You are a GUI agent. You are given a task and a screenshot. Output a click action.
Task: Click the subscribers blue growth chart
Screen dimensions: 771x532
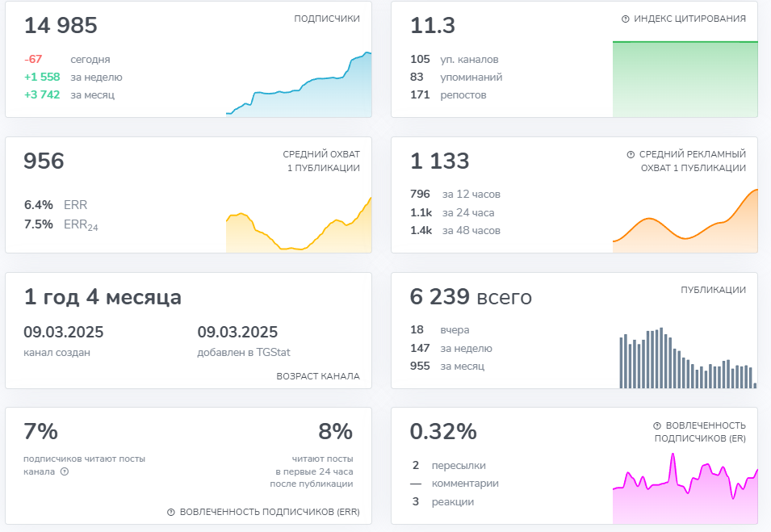click(299, 84)
